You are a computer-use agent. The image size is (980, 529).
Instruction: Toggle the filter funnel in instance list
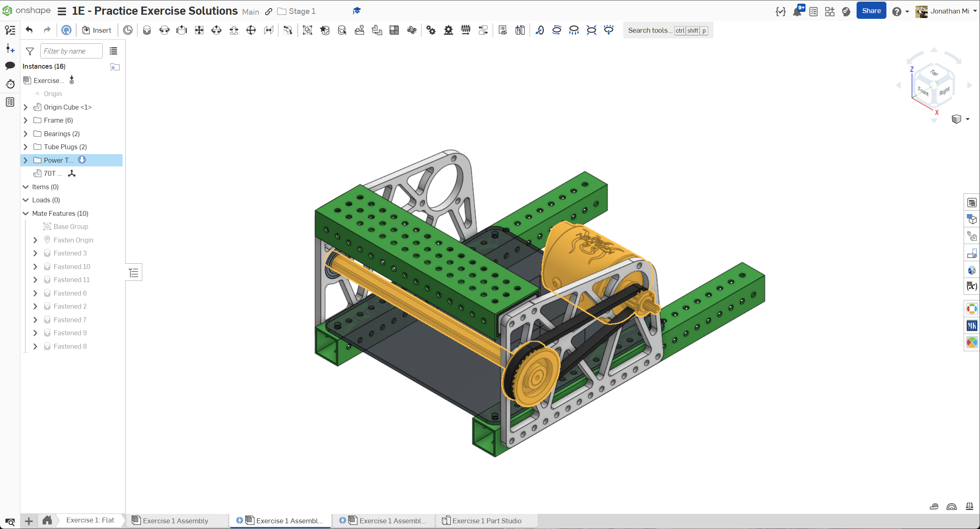pos(30,51)
